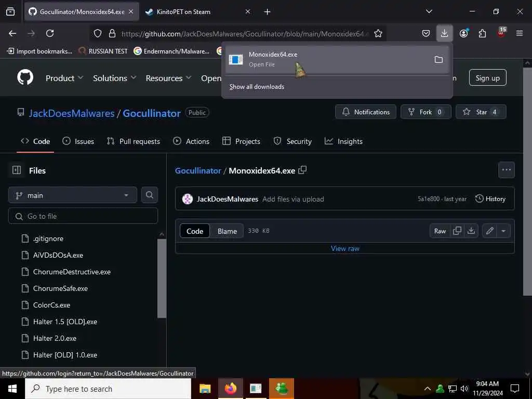The height and width of the screenshot is (399, 532).
Task: Open the Firefox account icon
Action: 464,33
